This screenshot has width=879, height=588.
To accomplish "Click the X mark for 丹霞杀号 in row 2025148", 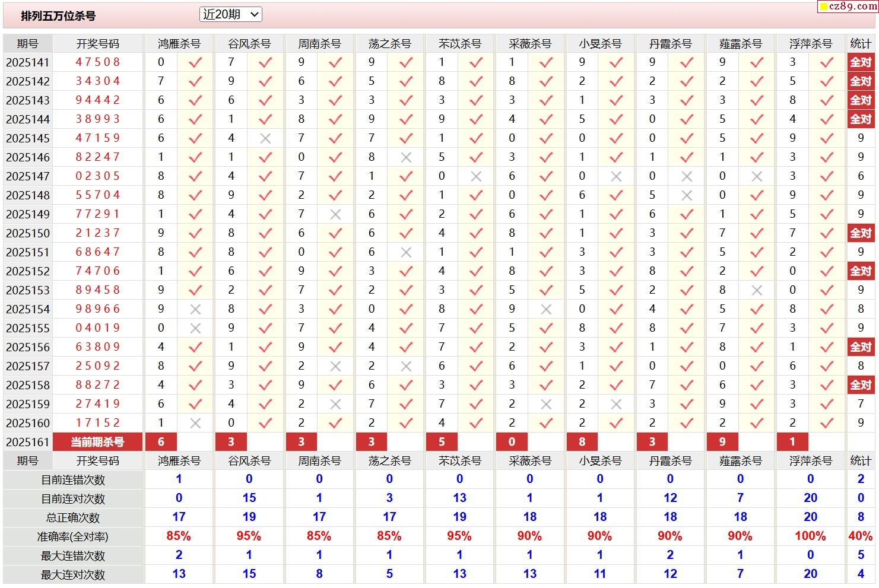I will 687,195.
